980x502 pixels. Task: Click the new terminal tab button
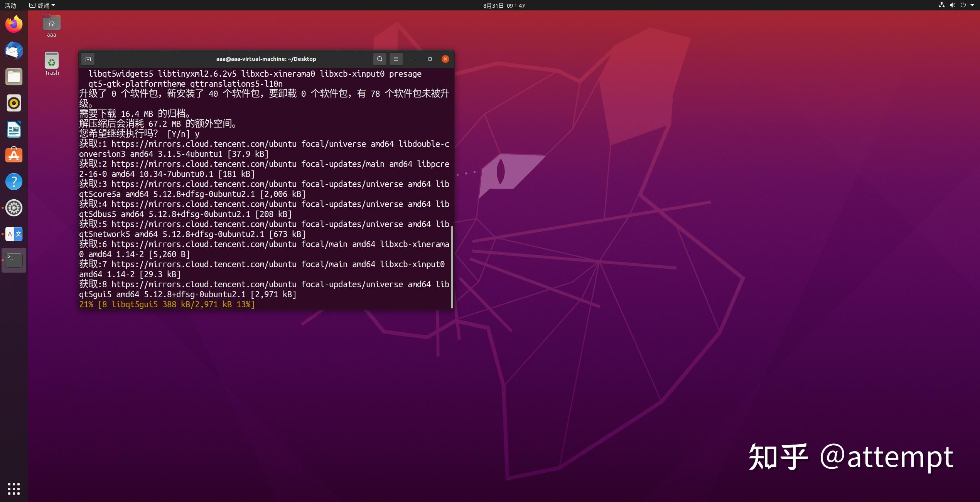(88, 59)
